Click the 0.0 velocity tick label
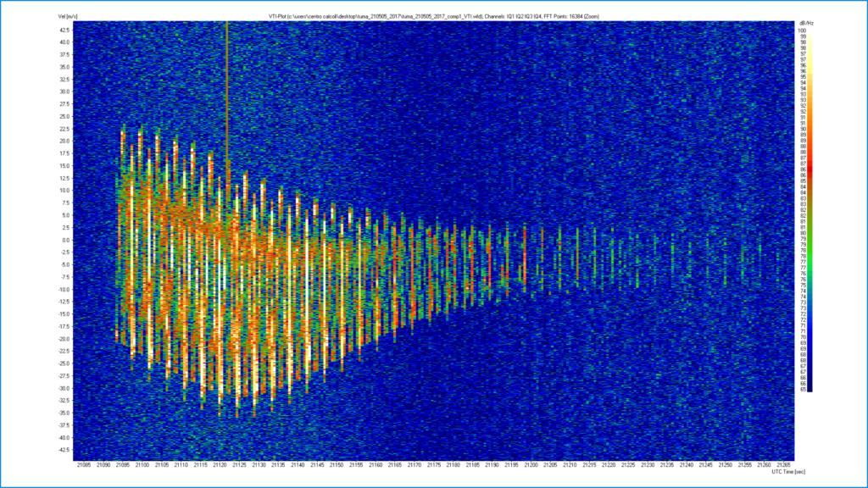This screenshot has width=868, height=488. [x=65, y=240]
